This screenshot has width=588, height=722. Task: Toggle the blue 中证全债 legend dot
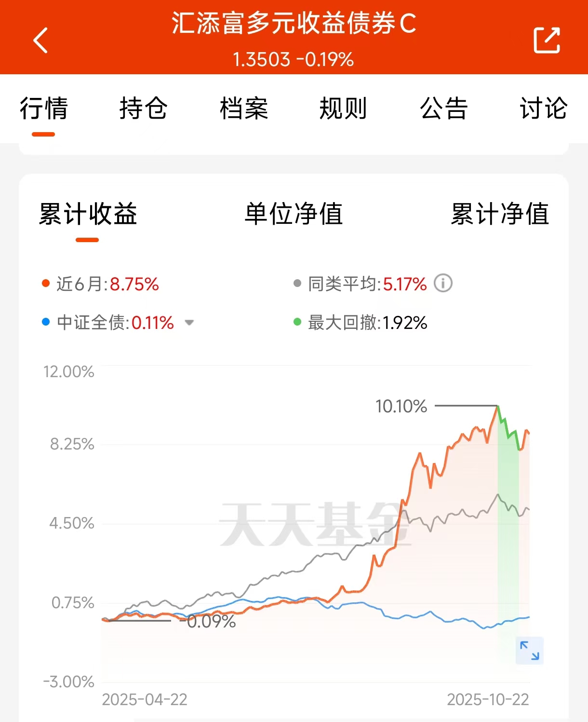click(x=46, y=322)
